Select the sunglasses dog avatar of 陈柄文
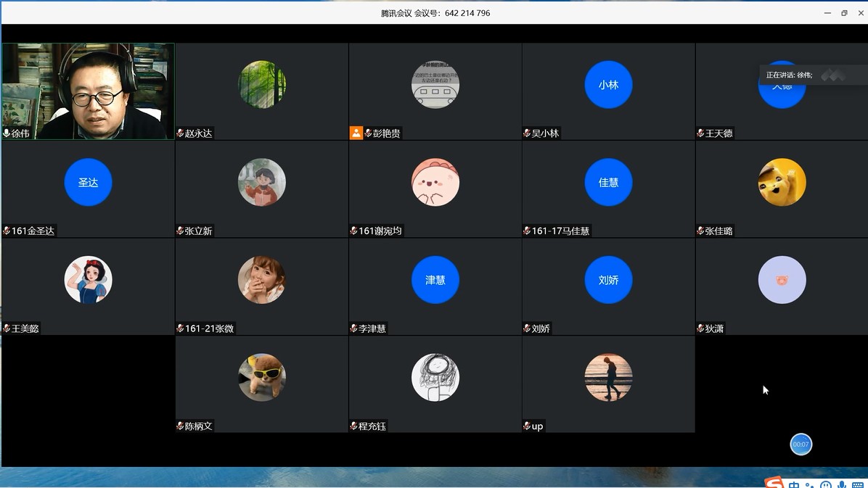This screenshot has height=488, width=868. [261, 377]
